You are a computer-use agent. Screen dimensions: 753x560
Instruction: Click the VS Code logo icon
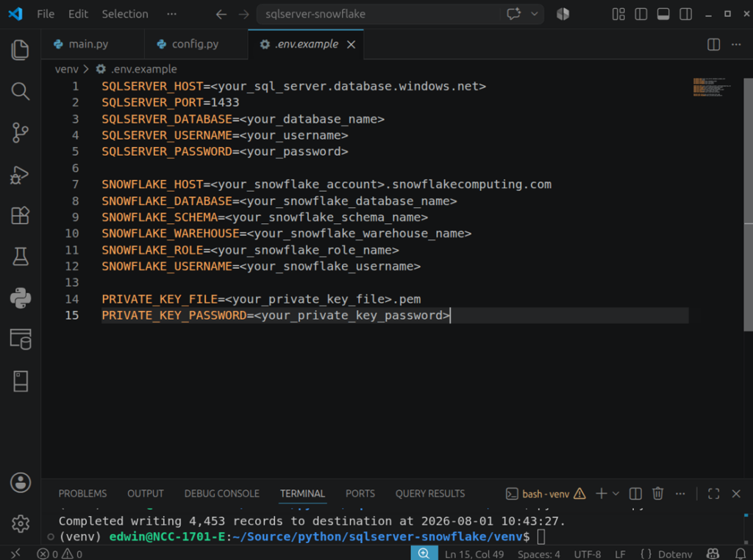(15, 14)
